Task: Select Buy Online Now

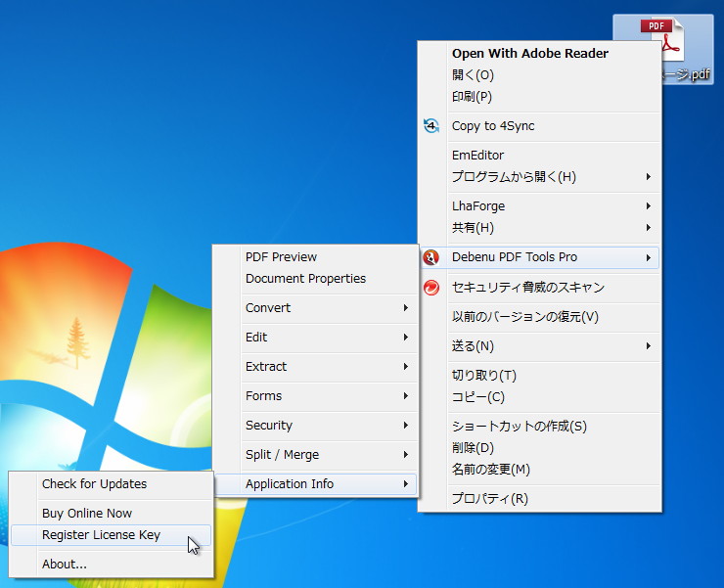Action: [111, 514]
